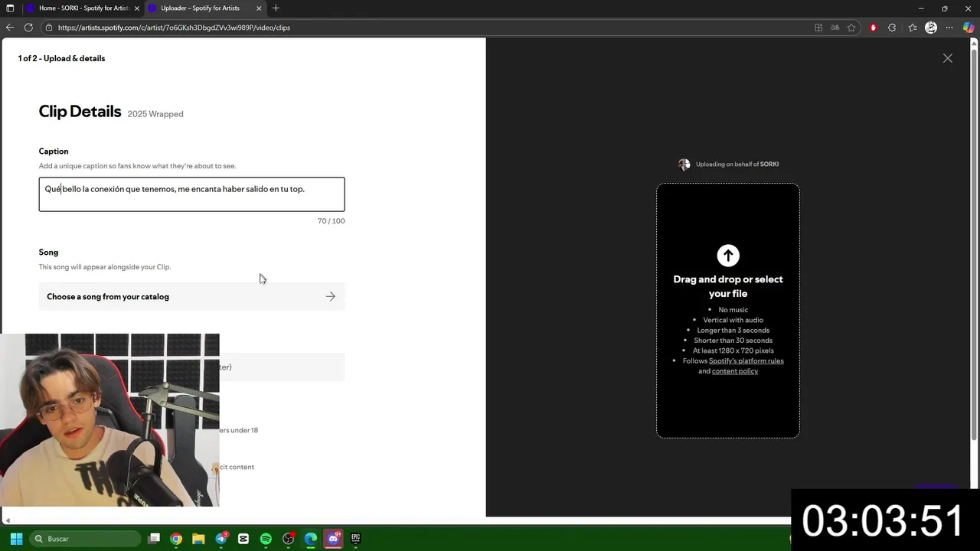Close the Uploader – Spotify for Artists tab

pyautogui.click(x=259, y=8)
